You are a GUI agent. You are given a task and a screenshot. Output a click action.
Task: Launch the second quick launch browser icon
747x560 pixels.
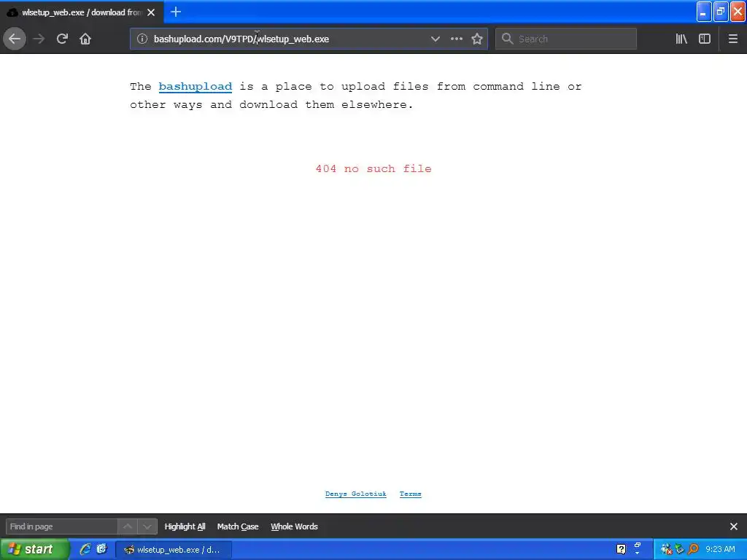point(101,549)
